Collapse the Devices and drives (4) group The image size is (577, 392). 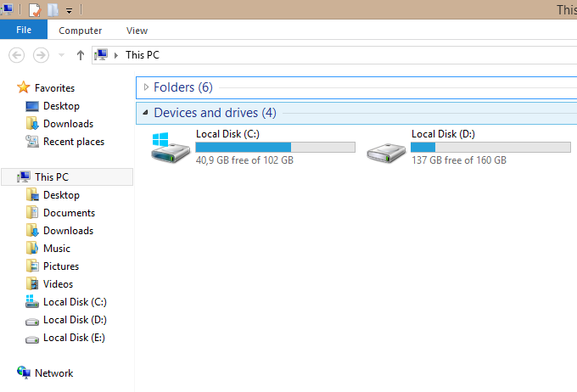pyautogui.click(x=146, y=112)
